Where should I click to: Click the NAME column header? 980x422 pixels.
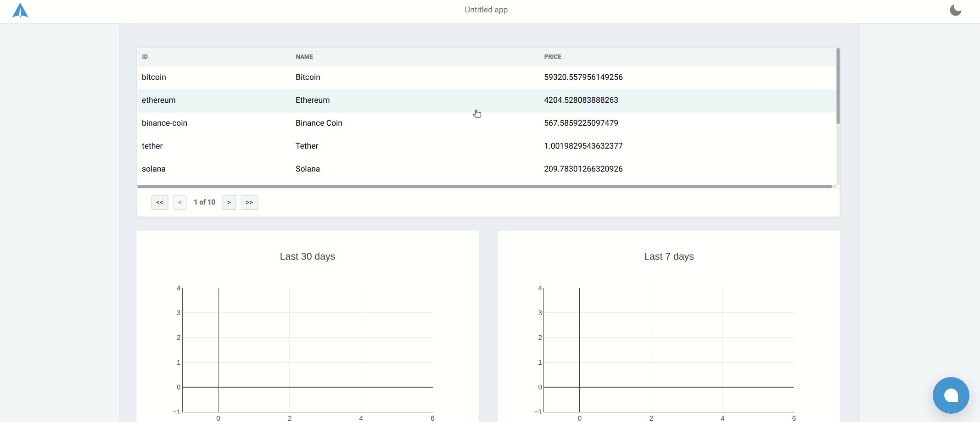point(304,57)
